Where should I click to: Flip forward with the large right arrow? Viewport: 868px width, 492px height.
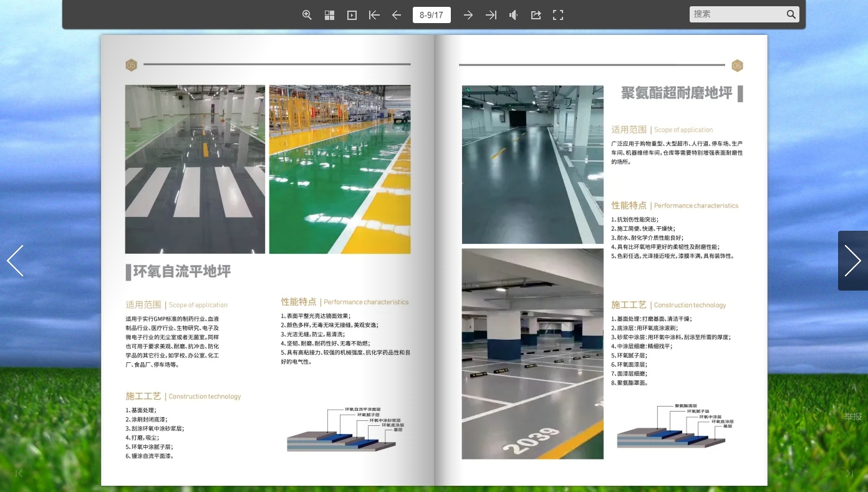tap(852, 261)
